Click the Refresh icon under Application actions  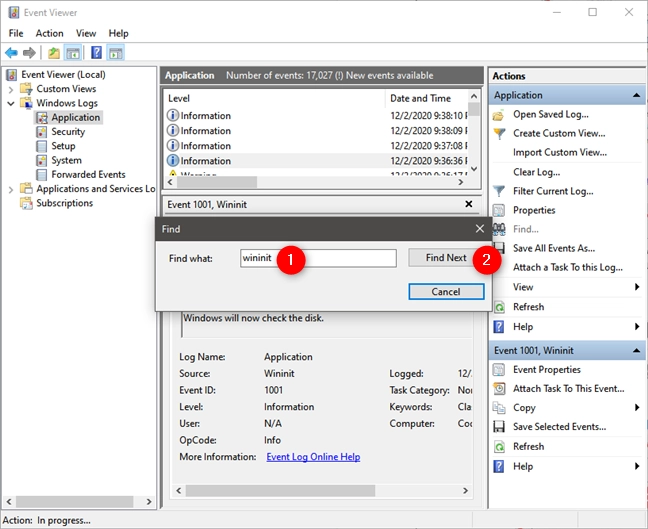pyautogui.click(x=499, y=307)
